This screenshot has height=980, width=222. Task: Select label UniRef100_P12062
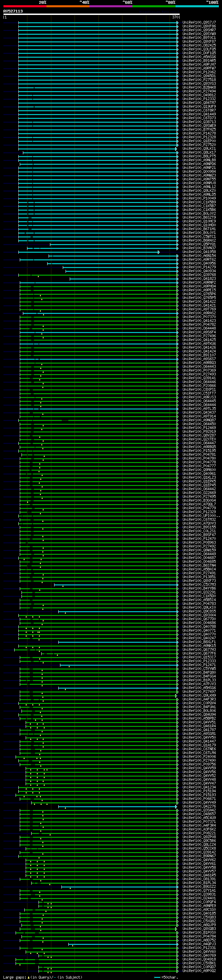(x=199, y=72)
